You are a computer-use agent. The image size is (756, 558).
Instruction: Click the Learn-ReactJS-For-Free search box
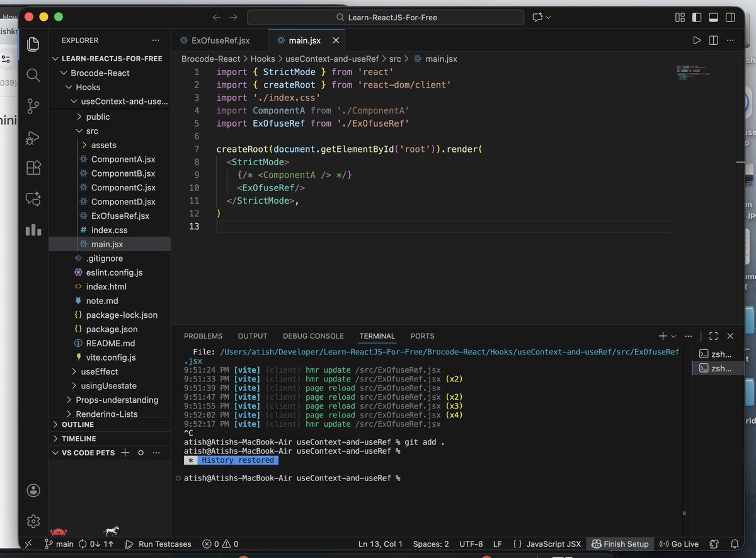(x=386, y=18)
